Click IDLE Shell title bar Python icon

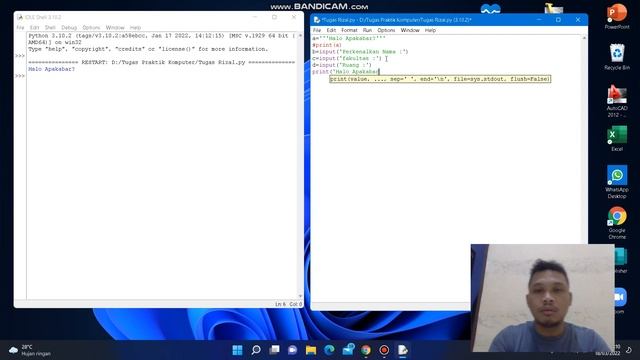coord(20,17)
